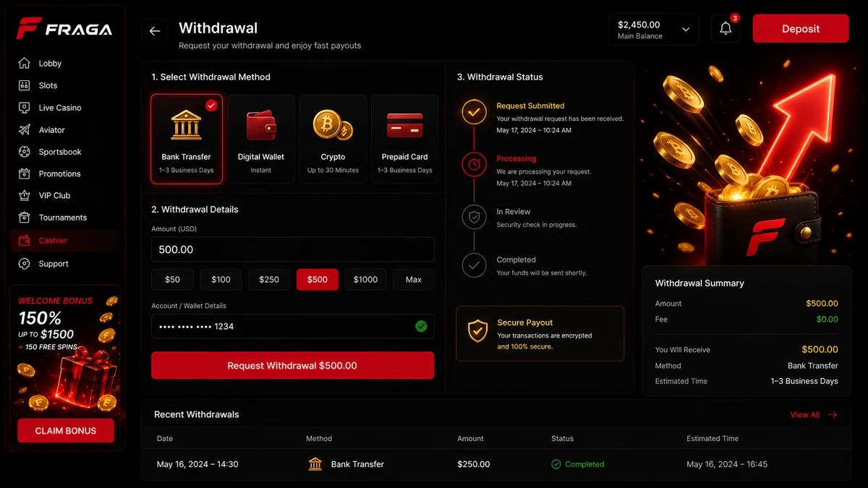868x488 pixels.
Task: Click the Amount (USD) input field
Action: click(x=292, y=249)
